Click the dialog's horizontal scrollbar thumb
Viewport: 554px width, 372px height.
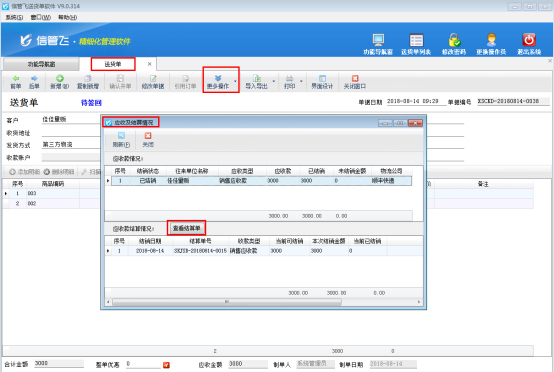(x=227, y=302)
